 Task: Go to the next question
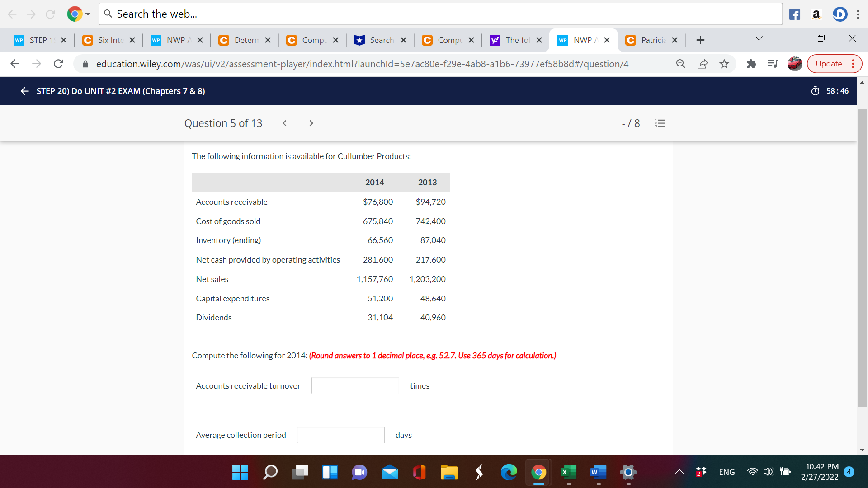[x=311, y=123]
